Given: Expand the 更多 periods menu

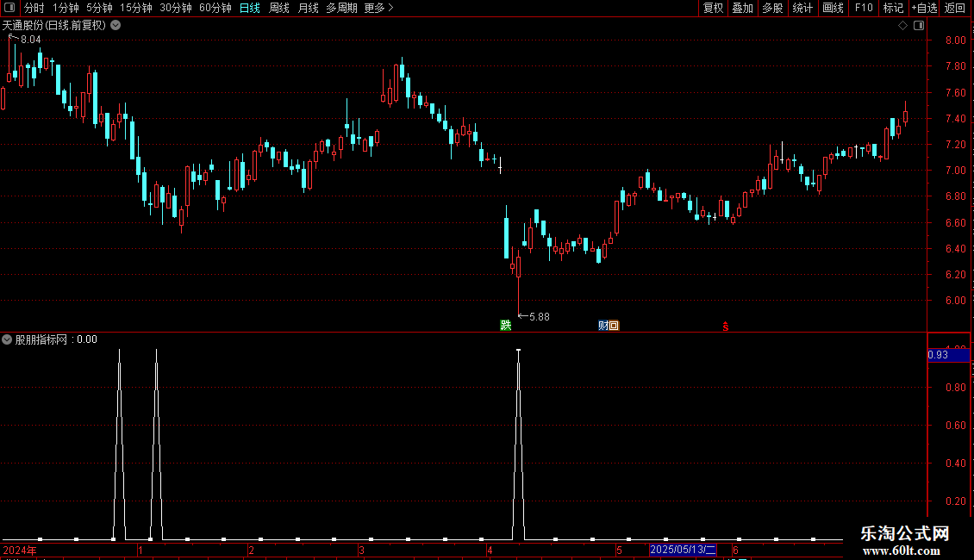Looking at the screenshot, I should click(x=379, y=8).
